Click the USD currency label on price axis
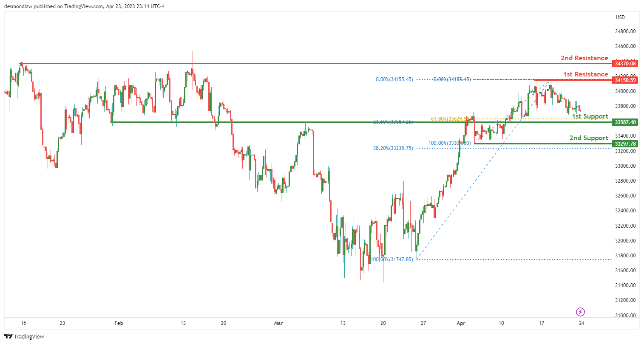This screenshot has height=344, width=644. pyautogui.click(x=620, y=17)
